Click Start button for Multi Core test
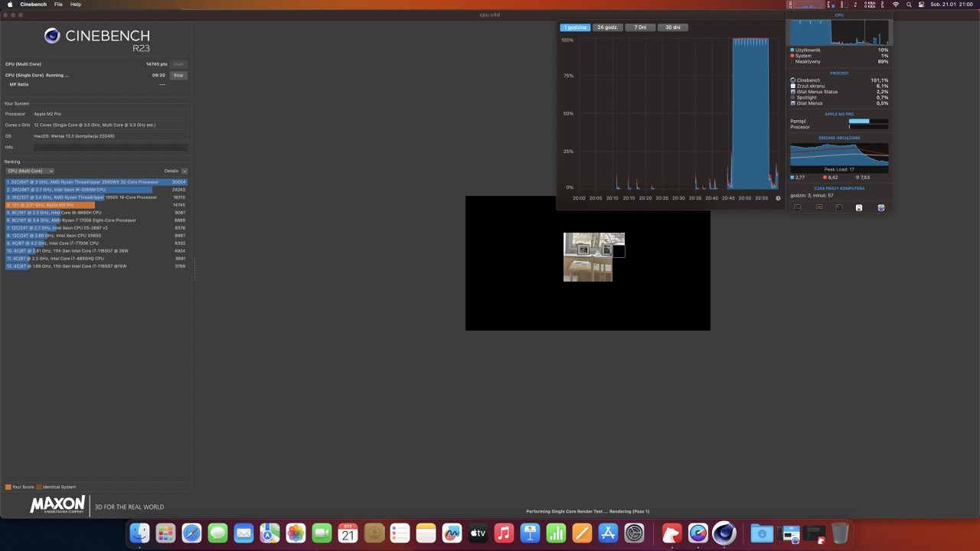980x551 pixels. pyautogui.click(x=178, y=64)
